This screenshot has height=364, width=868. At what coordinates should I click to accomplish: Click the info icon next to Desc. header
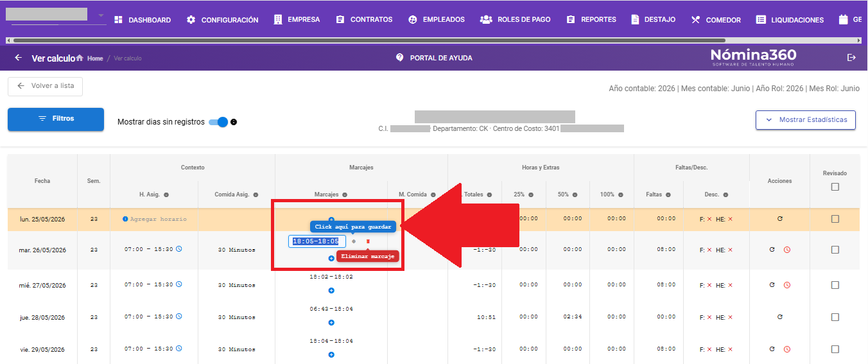[725, 195]
